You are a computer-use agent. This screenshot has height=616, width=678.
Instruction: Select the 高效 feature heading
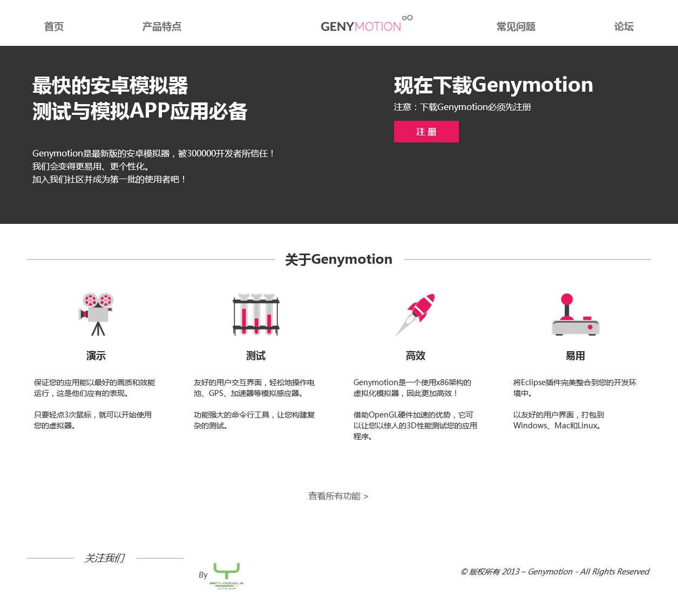[x=416, y=355]
